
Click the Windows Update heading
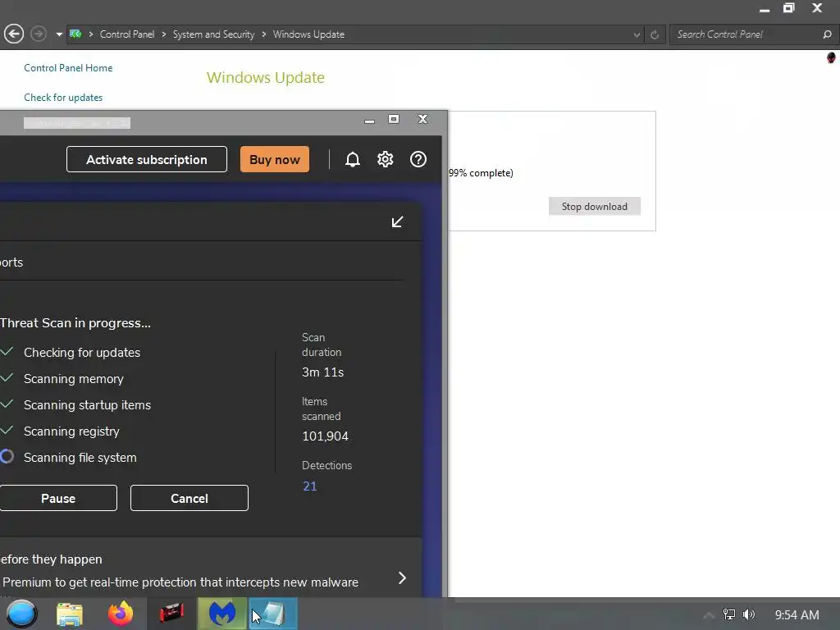tap(266, 78)
